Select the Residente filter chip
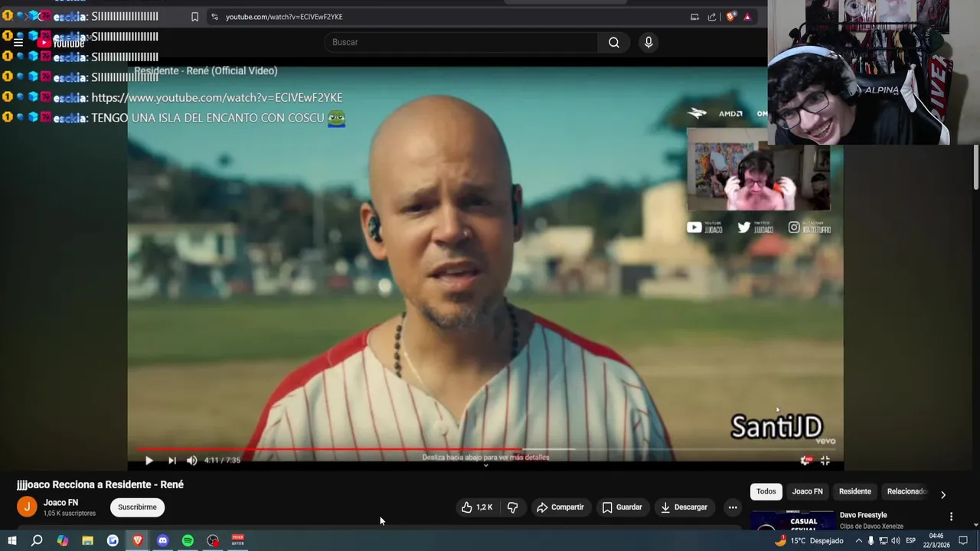980x551 pixels. [x=854, y=491]
